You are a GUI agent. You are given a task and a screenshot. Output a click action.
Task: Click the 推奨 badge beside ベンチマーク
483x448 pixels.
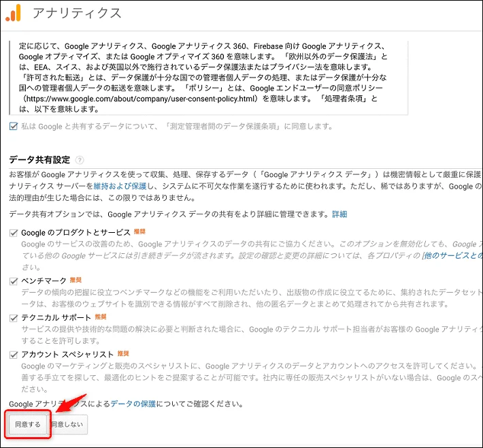pos(76,280)
